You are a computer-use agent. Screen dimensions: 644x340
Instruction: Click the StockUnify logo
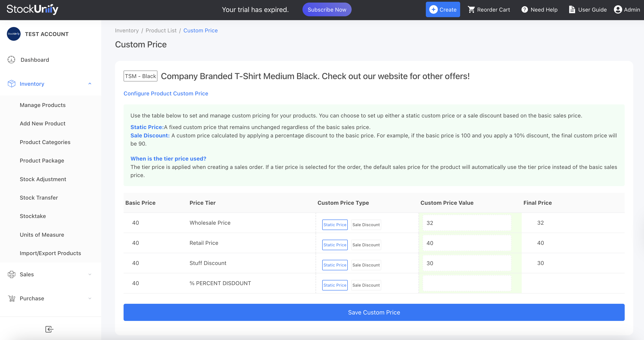pyautogui.click(x=32, y=9)
